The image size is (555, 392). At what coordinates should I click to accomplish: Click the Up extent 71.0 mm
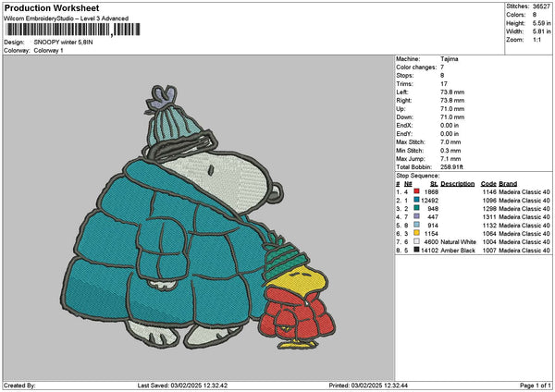[452, 109]
